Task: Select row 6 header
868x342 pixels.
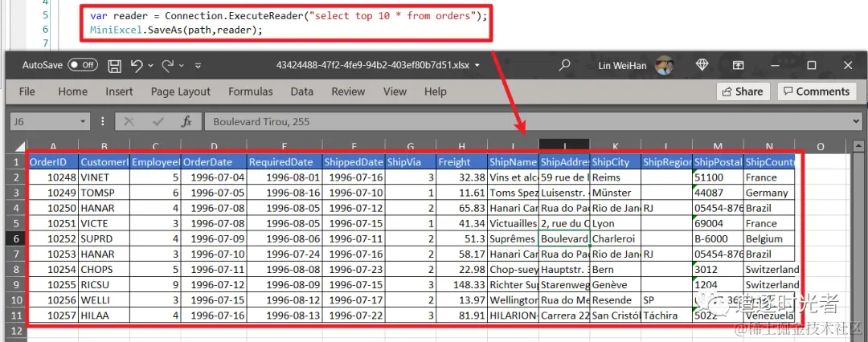Action: point(16,239)
